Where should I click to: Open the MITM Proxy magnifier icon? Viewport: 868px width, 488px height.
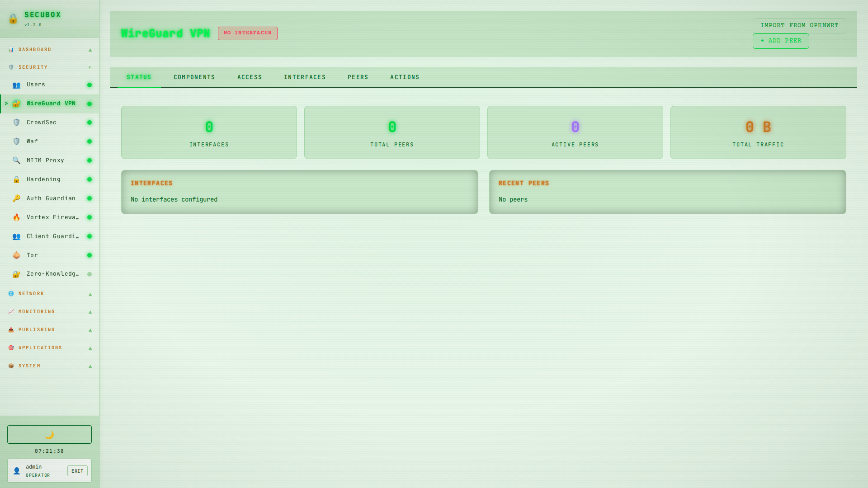click(x=16, y=160)
